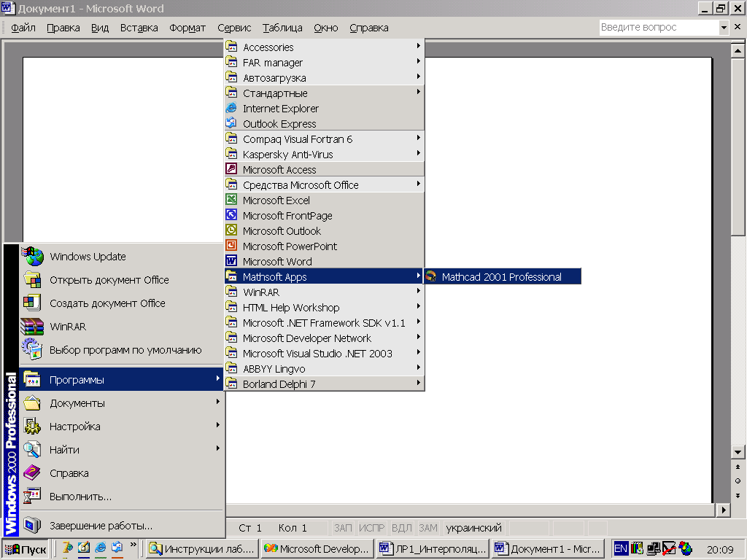Viewport: 747px width, 560px height.
Task: Toggle ЗАМ overtype indicator
Action: click(427, 528)
